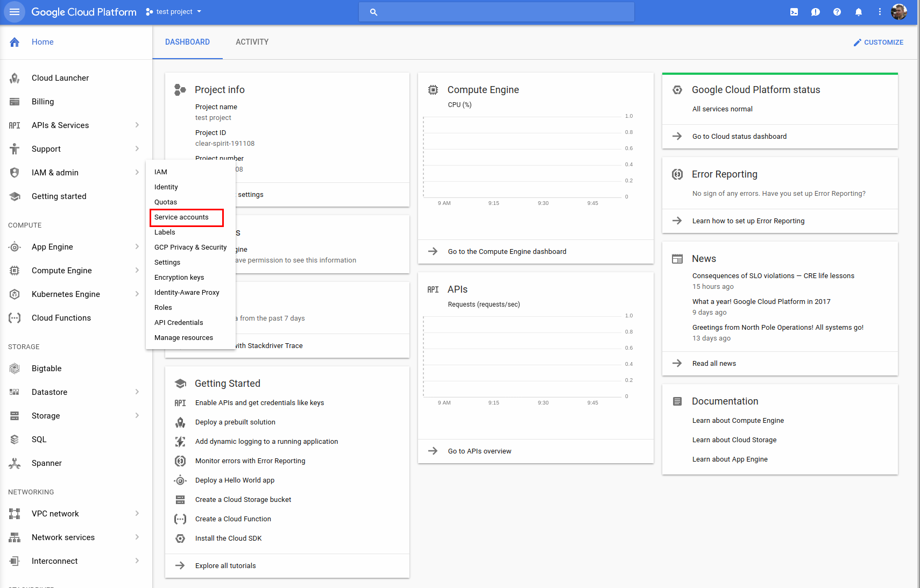Click the Support person icon
920x588 pixels.
point(15,149)
